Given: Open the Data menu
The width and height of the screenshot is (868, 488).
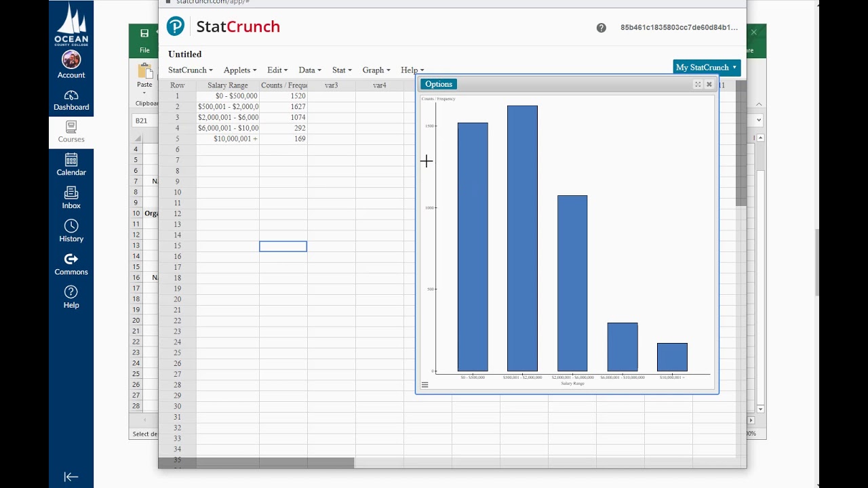Looking at the screenshot, I should tap(309, 70).
